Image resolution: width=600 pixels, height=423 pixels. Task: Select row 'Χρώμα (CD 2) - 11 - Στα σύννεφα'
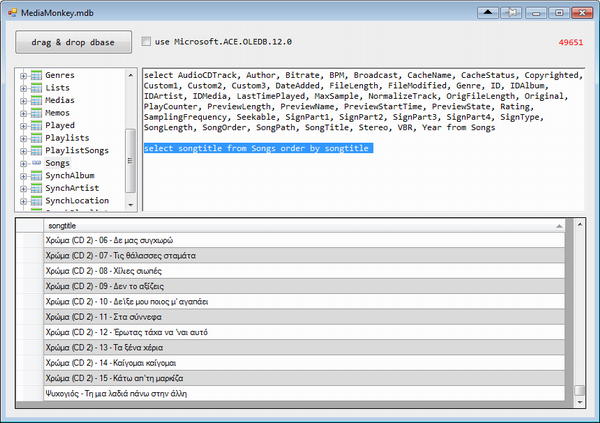click(x=304, y=317)
